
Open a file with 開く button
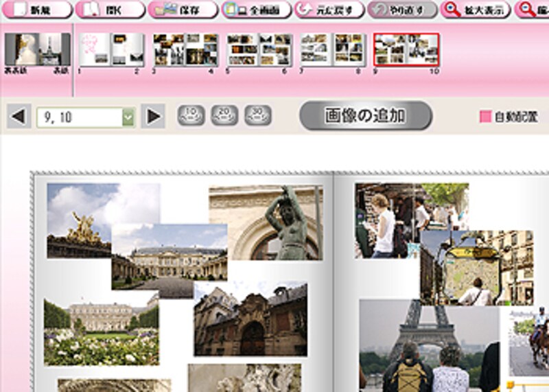tap(110, 10)
